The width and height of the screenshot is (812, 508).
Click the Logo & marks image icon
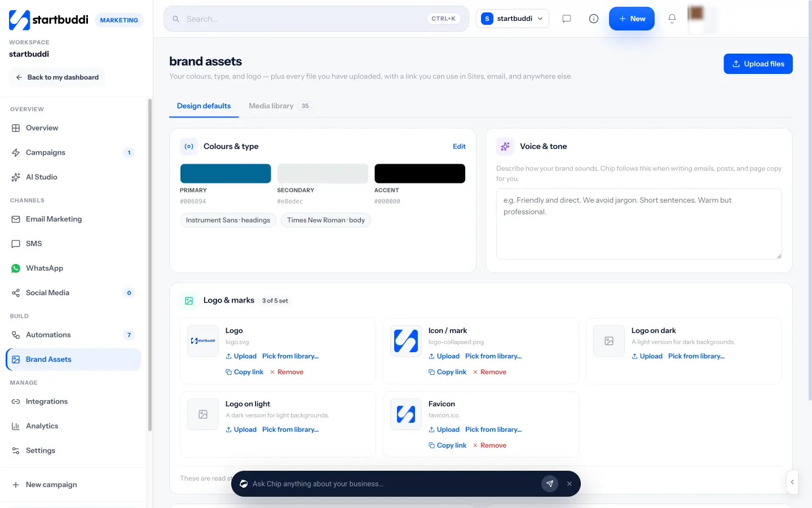[189, 301]
